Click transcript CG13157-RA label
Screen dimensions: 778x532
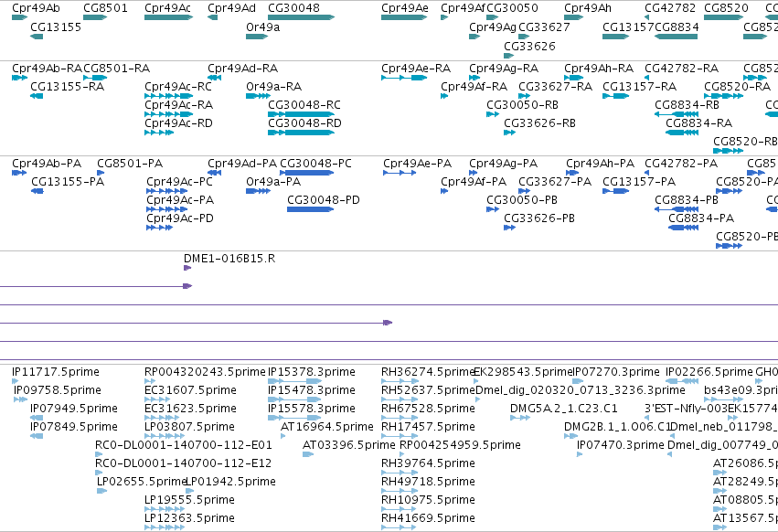639,86
